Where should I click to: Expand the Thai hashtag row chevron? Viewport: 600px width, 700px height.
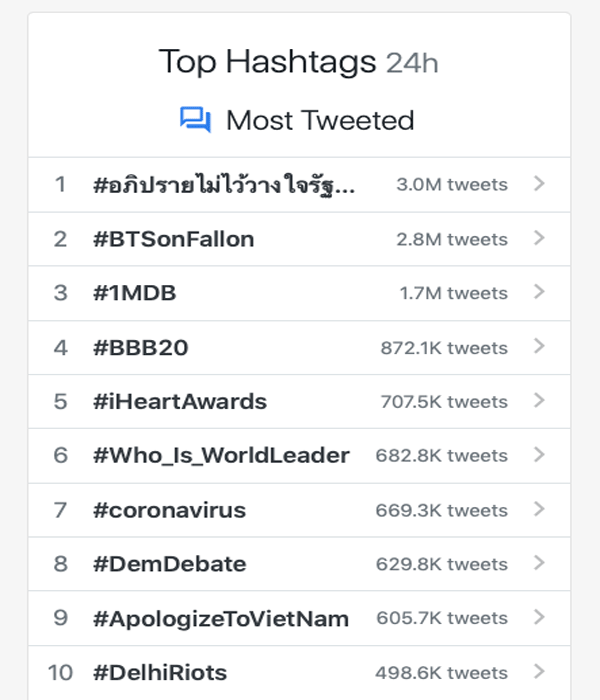point(539,184)
